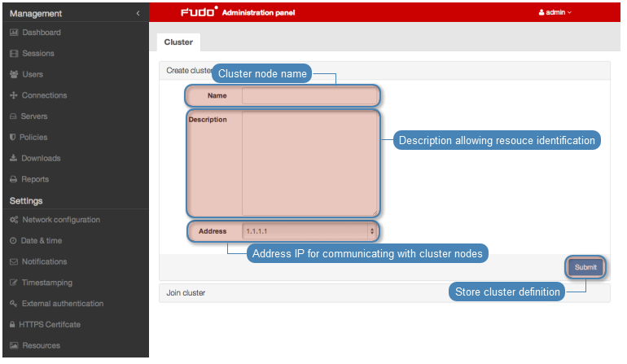The image size is (627, 364).
Task: Click the Management heading text
Action: click(x=36, y=14)
